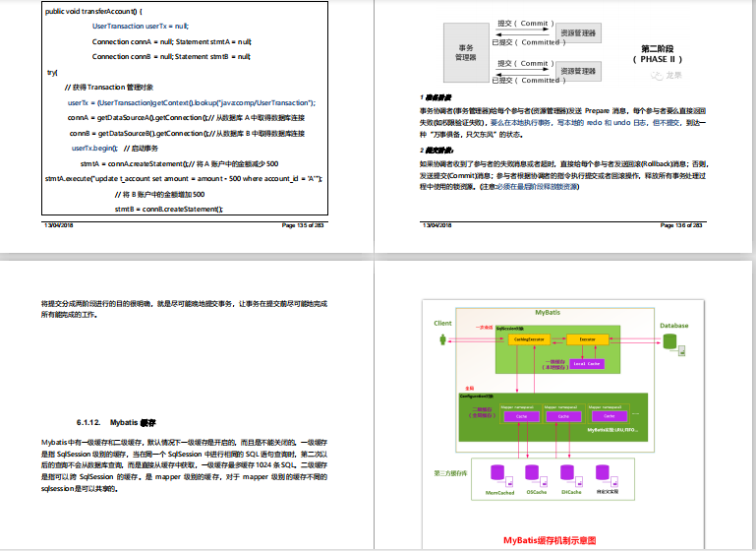The height and width of the screenshot is (551, 756).
Task: Click the 6.1.12 Mybatis 缓存 heading
Action: (x=116, y=420)
